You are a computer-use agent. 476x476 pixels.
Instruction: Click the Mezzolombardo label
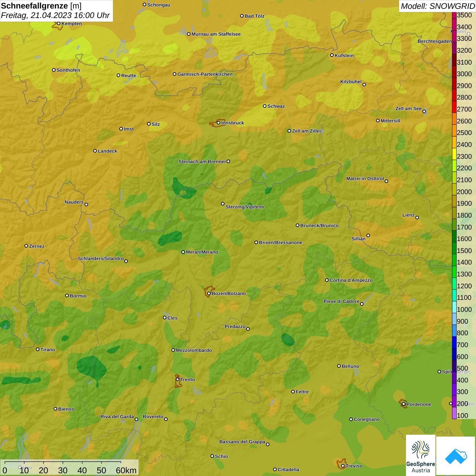click(x=194, y=350)
